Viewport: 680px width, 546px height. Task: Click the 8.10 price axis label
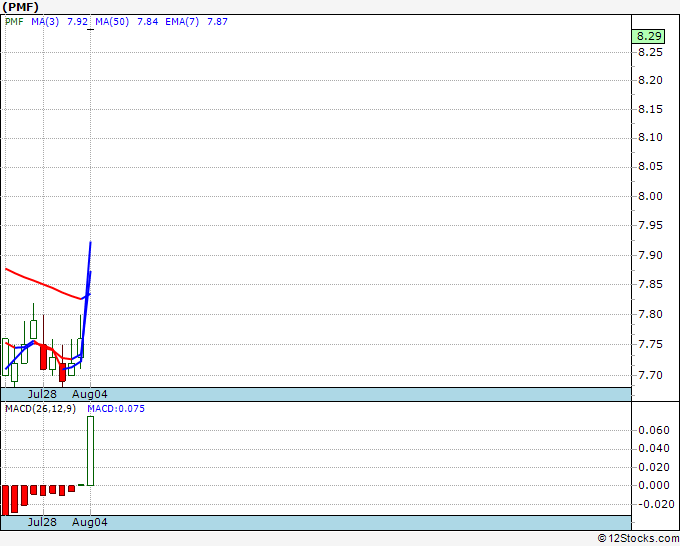pyautogui.click(x=651, y=137)
